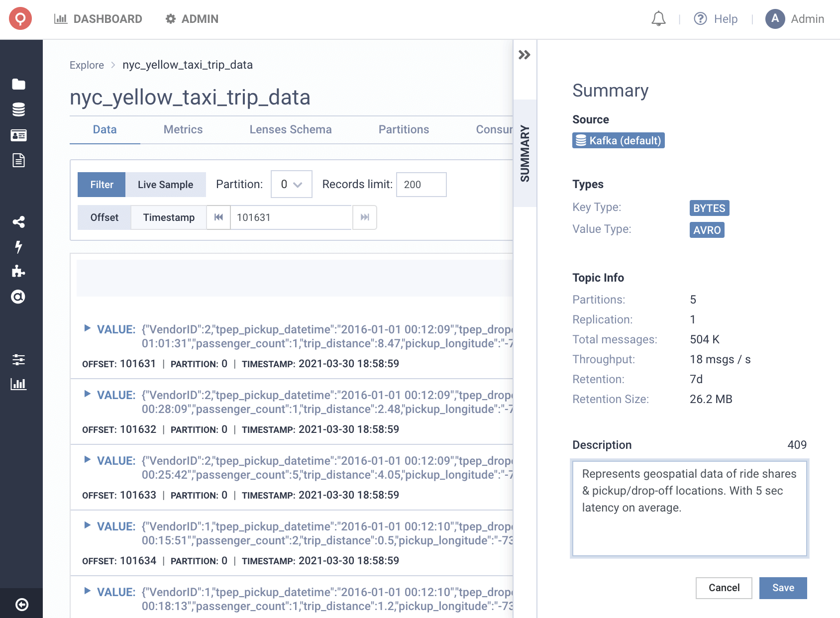Open the Partition number dropdown

[291, 184]
